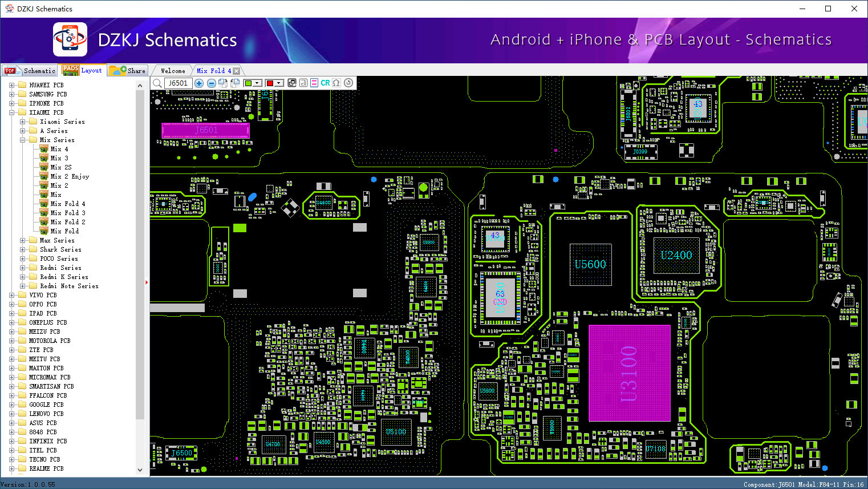The image size is (868, 489).
Task: Expand the IPHONE PCB tree node
Action: [x=12, y=103]
